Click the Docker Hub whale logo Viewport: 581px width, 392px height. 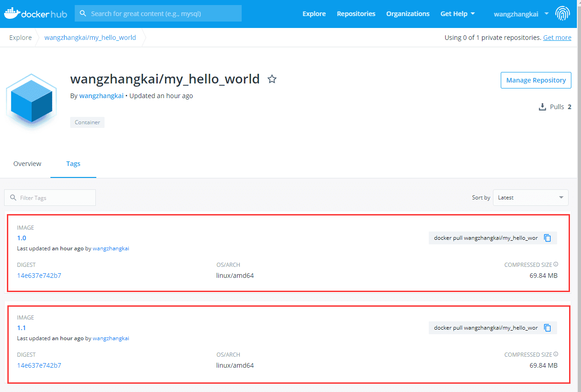[36, 14]
